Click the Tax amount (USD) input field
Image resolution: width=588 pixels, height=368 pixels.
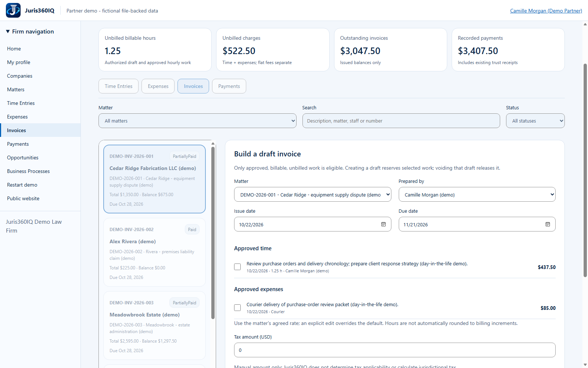[x=395, y=350]
